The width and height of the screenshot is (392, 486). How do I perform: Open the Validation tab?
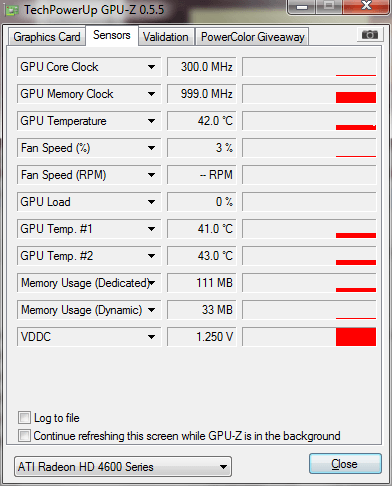pos(166,37)
